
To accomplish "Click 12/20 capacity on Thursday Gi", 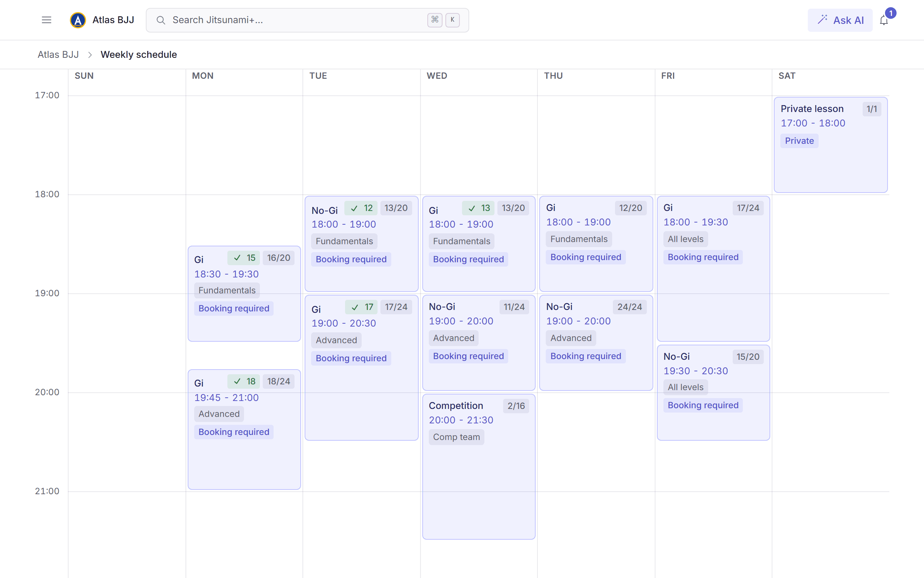I will pos(631,208).
